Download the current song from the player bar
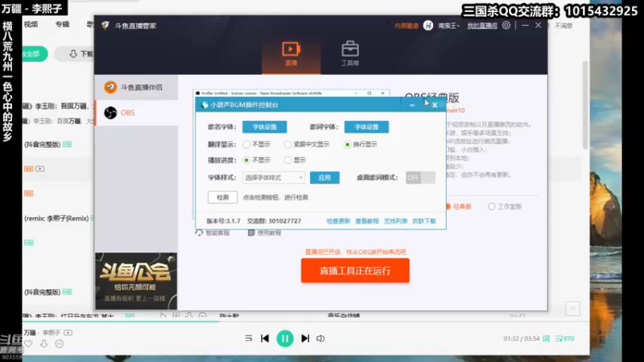This screenshot has height=362, width=644. pos(44,343)
